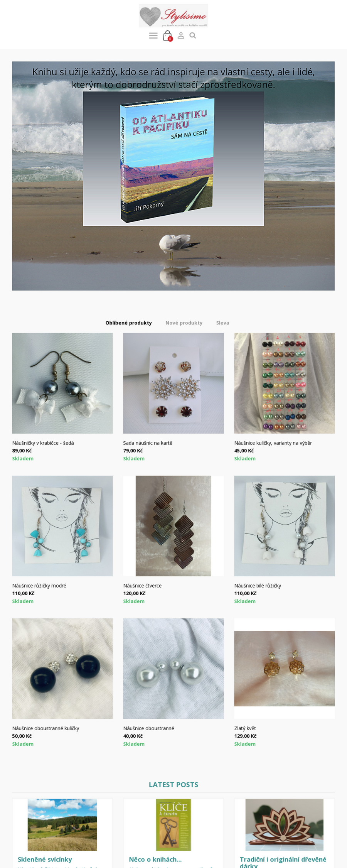347x868 pixels.
Task: Open the search magnifier icon
Action: [193, 35]
